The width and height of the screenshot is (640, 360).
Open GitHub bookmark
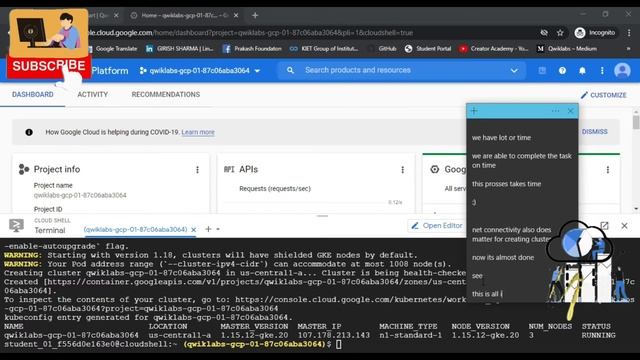point(382,49)
